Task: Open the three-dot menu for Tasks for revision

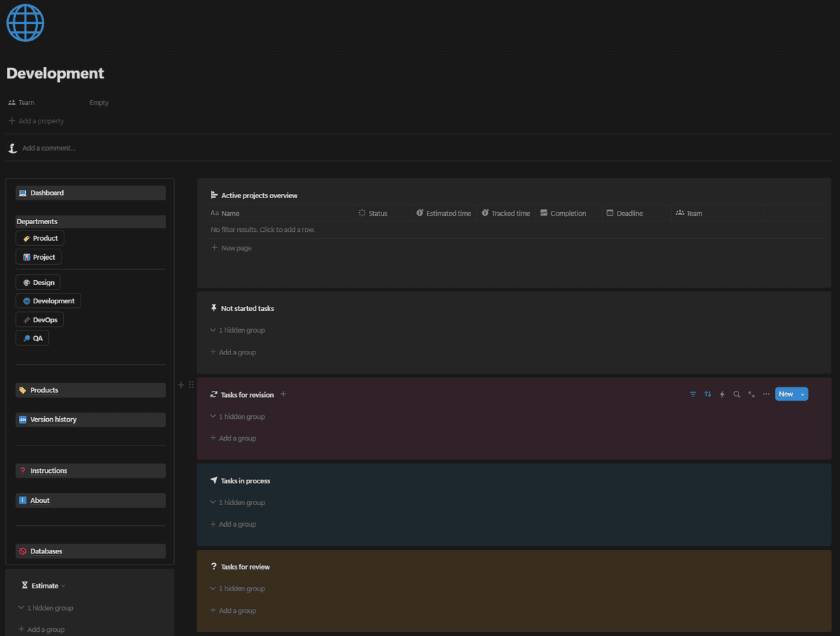Action: pyautogui.click(x=766, y=394)
